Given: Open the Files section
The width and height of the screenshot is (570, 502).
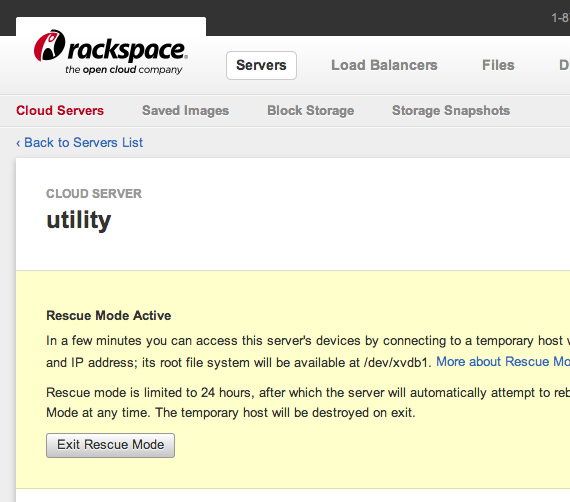Looking at the screenshot, I should click(x=498, y=65).
